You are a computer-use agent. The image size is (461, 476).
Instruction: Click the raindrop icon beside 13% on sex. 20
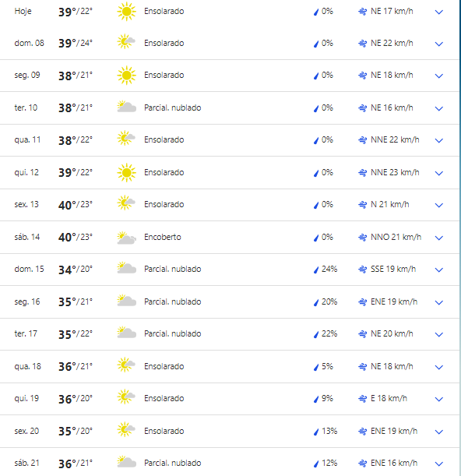[x=316, y=432]
